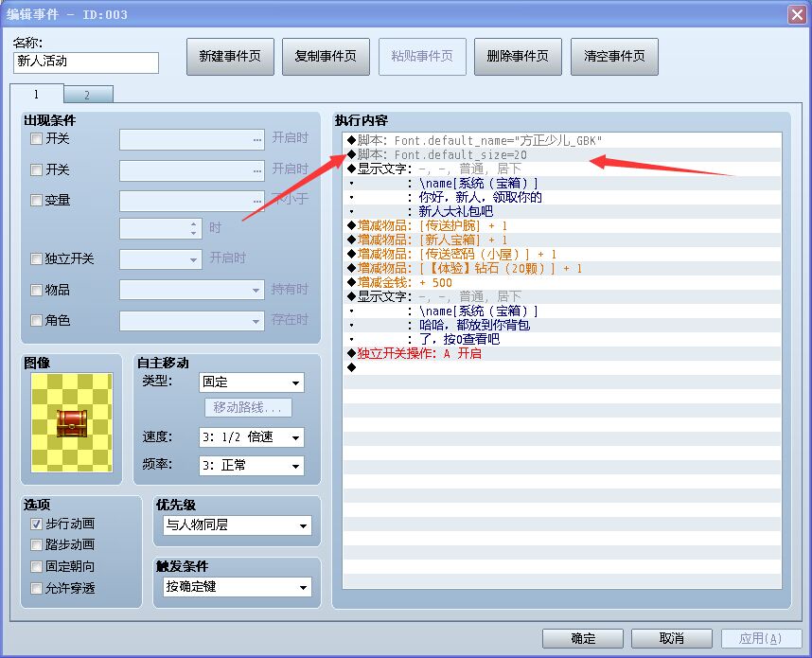Select the line 了，按0查看吧
This screenshot has width=812, height=658.
562,339
